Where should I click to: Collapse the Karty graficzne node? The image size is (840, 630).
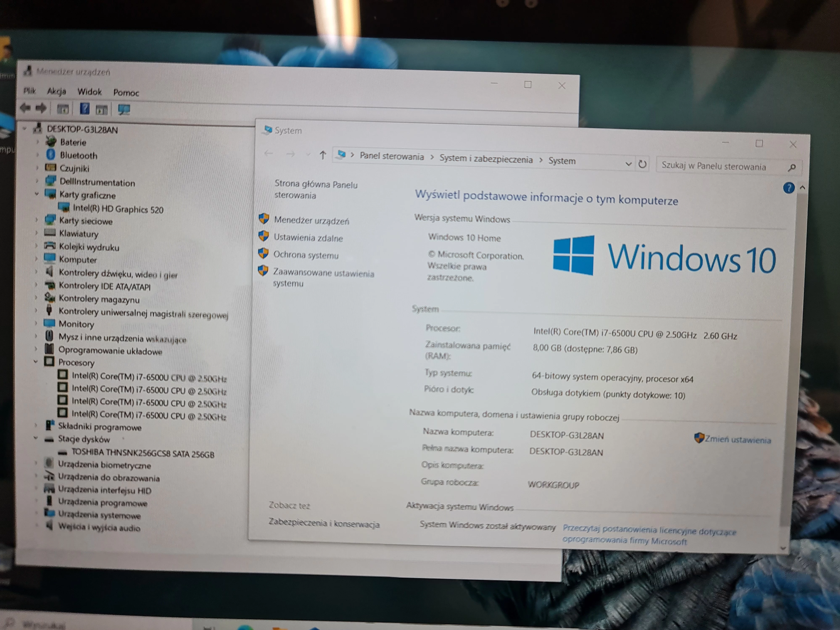[37, 194]
